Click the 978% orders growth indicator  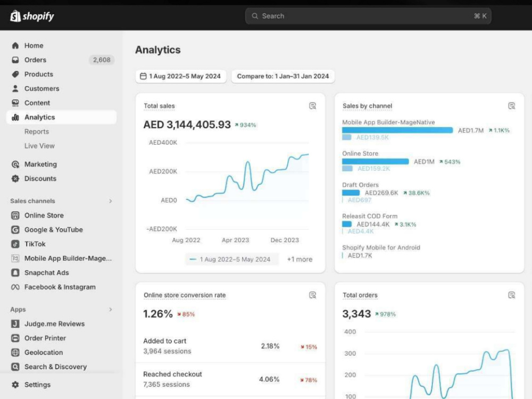click(385, 314)
